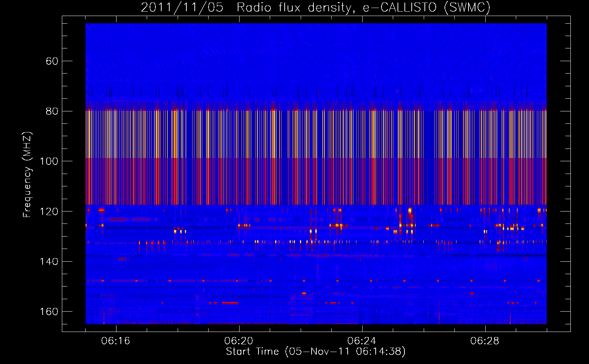
Task: Click the 80 frequency tick label
Action: [x=52, y=111]
